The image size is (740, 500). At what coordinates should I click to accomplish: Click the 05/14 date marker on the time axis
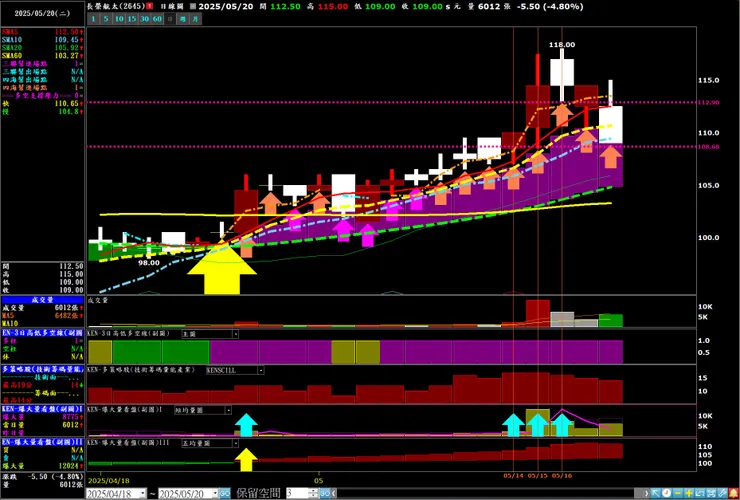click(x=513, y=475)
